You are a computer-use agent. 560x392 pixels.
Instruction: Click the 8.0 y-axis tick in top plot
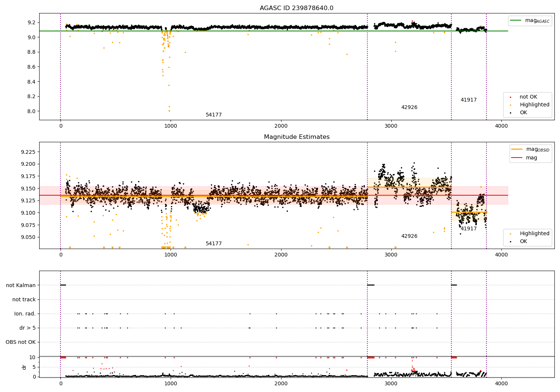pyautogui.click(x=31, y=111)
